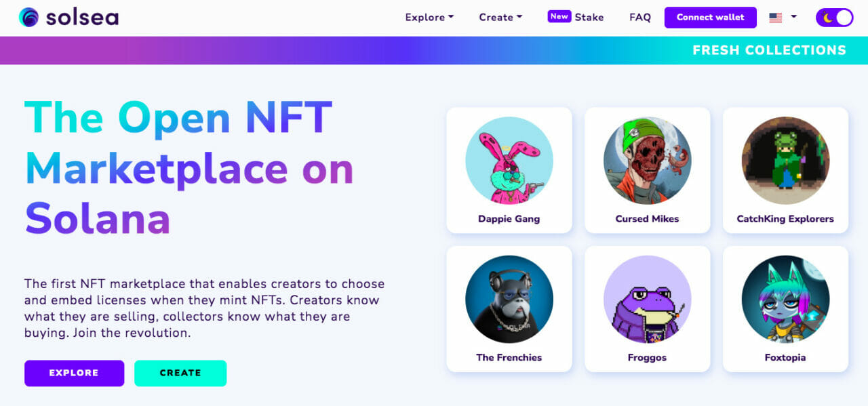Open the Dappie Gang bunny avatar
The height and width of the screenshot is (406, 868).
click(x=509, y=161)
